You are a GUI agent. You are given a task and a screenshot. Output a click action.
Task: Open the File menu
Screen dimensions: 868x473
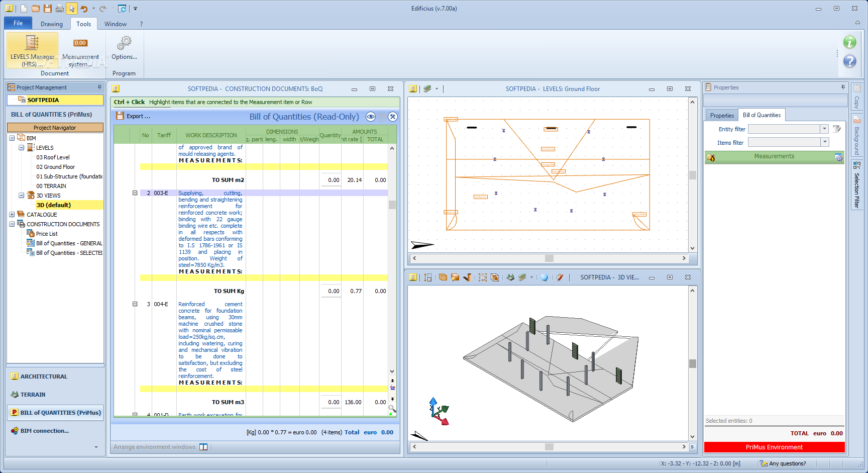(x=18, y=23)
